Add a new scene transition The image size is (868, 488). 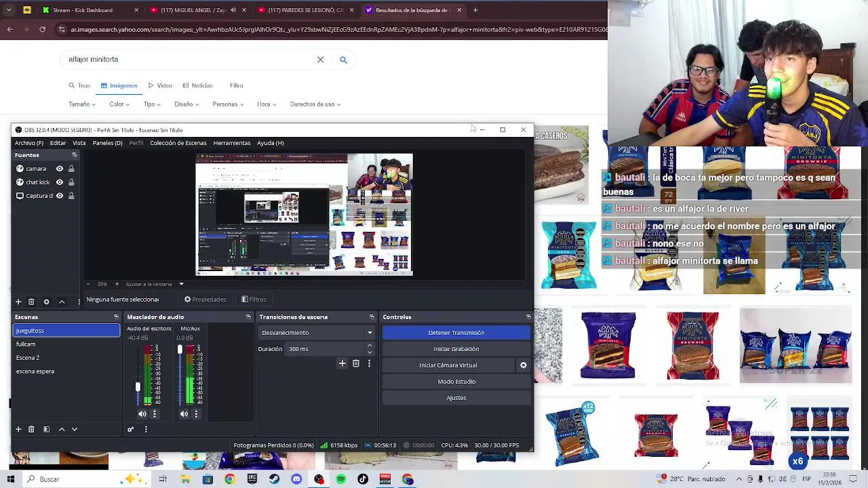342,364
